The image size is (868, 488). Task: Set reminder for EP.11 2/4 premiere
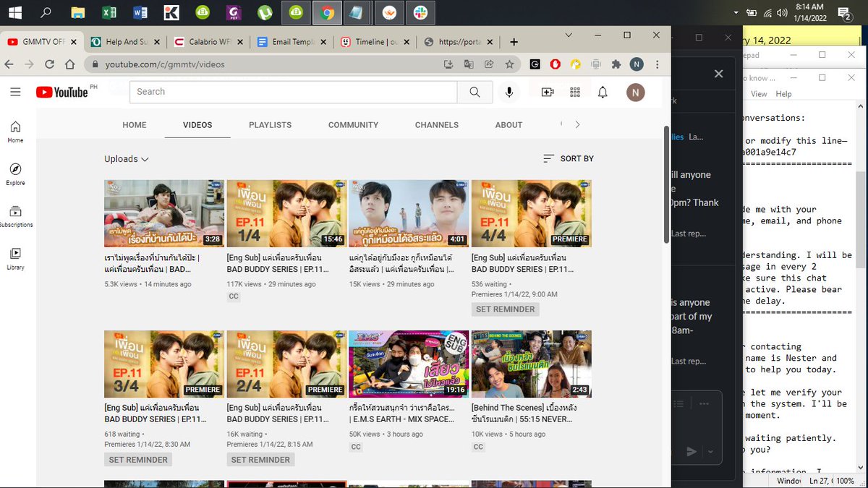260,460
